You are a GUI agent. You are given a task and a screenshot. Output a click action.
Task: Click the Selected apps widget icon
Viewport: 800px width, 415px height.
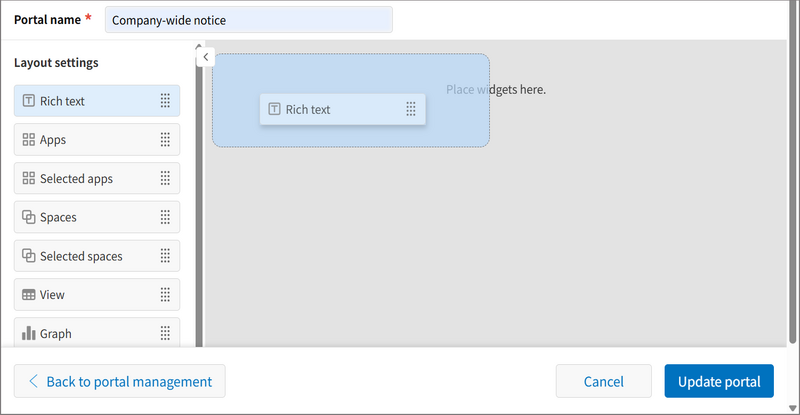(x=28, y=179)
